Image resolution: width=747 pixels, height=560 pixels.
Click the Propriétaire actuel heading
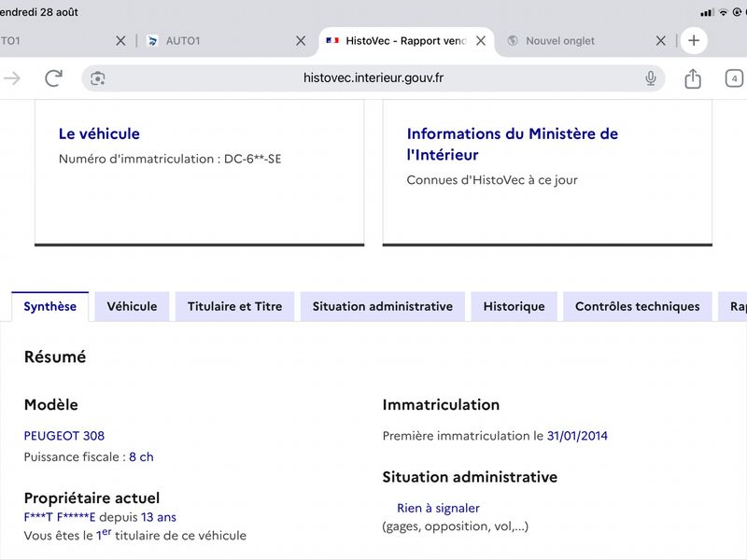pyautogui.click(x=92, y=498)
